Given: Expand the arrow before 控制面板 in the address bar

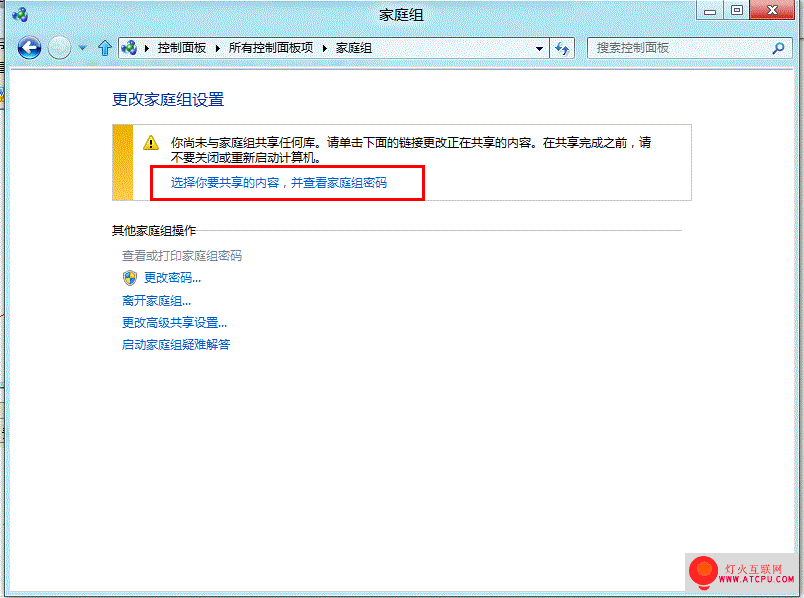Looking at the screenshot, I should (147, 48).
